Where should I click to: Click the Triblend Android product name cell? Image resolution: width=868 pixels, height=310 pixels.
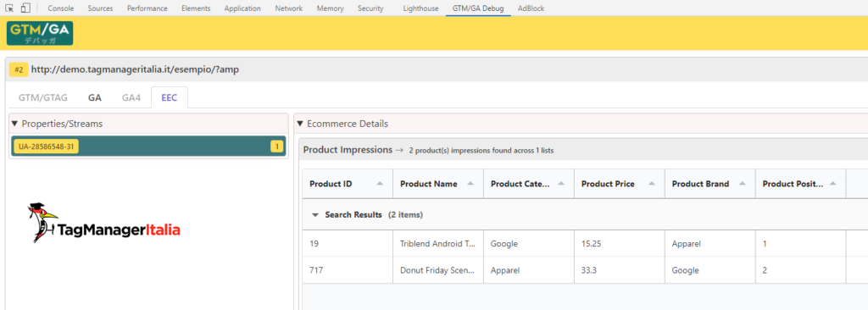click(x=438, y=244)
